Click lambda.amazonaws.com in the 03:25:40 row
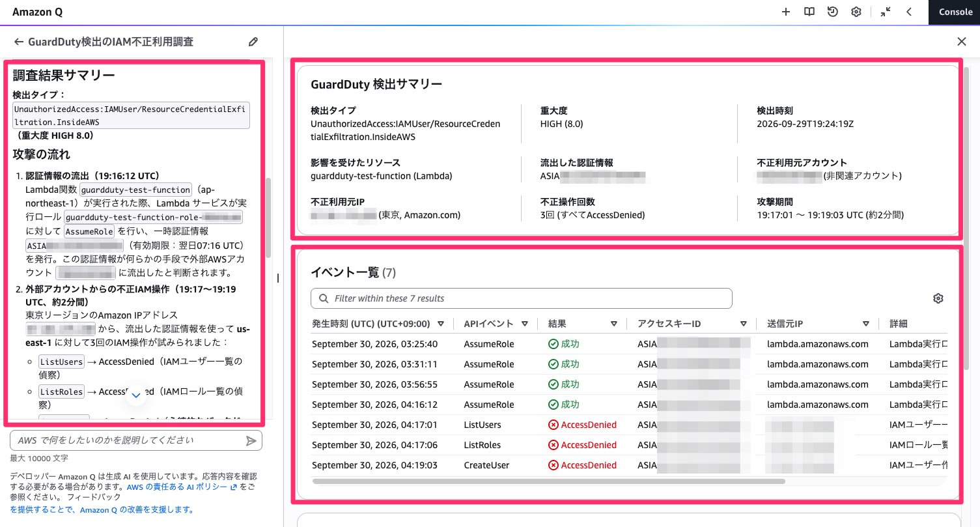The width and height of the screenshot is (980, 527). tap(818, 344)
